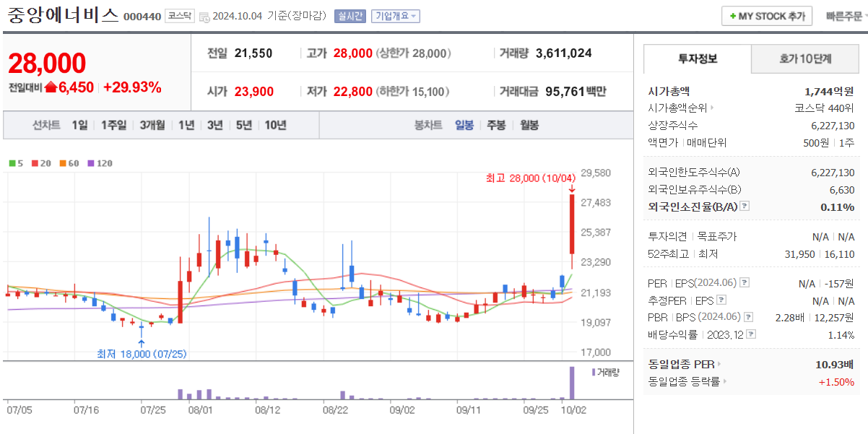Click the PBR BPS value 2.28배 12,257원
This screenshot has width=868, height=434.
click(815, 317)
